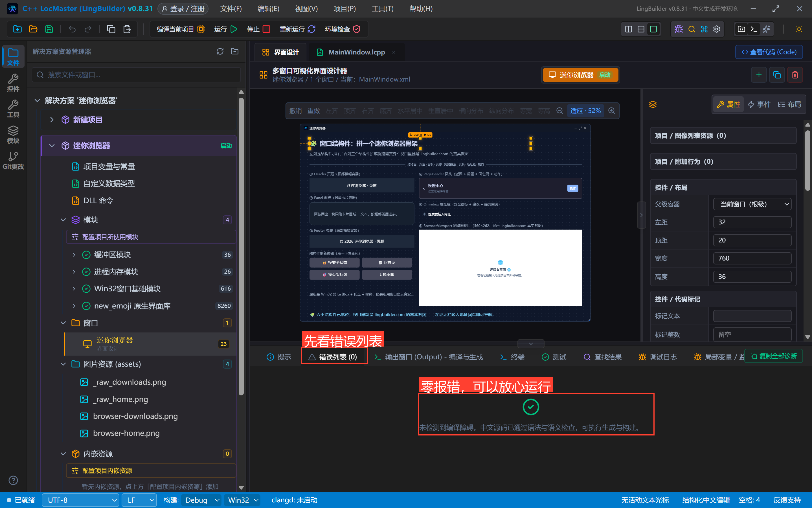The width and height of the screenshot is (812, 508).
Task: Click 编译当前项目 button
Action: pyautogui.click(x=181, y=29)
